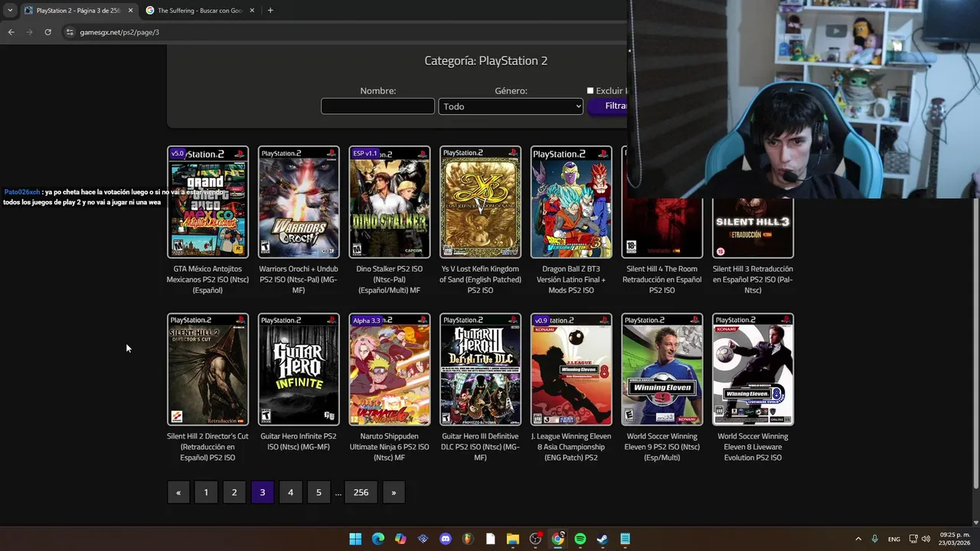Click Silent Hill 4 The Room title link
Screen dimensions: 980x551
point(662,279)
